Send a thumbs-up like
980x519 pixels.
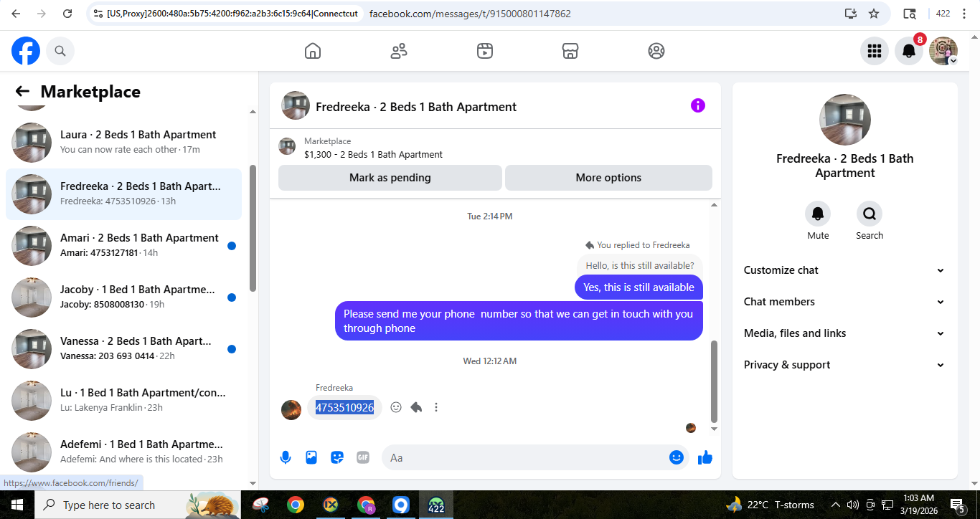[x=705, y=457]
